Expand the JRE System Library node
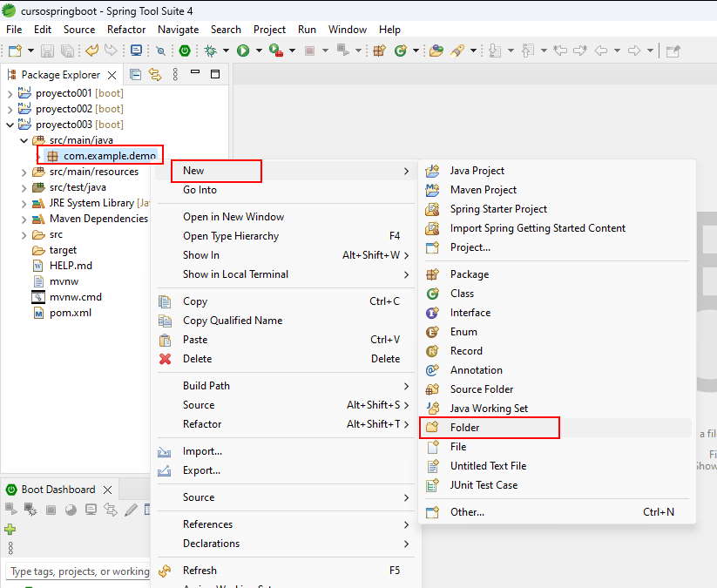The height and width of the screenshot is (588, 717). [24, 204]
